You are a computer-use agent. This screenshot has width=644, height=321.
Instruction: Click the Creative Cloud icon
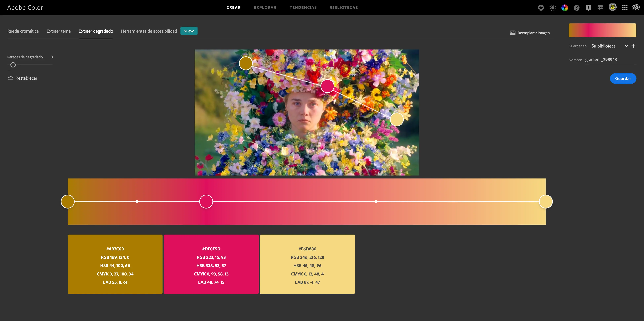coord(636,7)
